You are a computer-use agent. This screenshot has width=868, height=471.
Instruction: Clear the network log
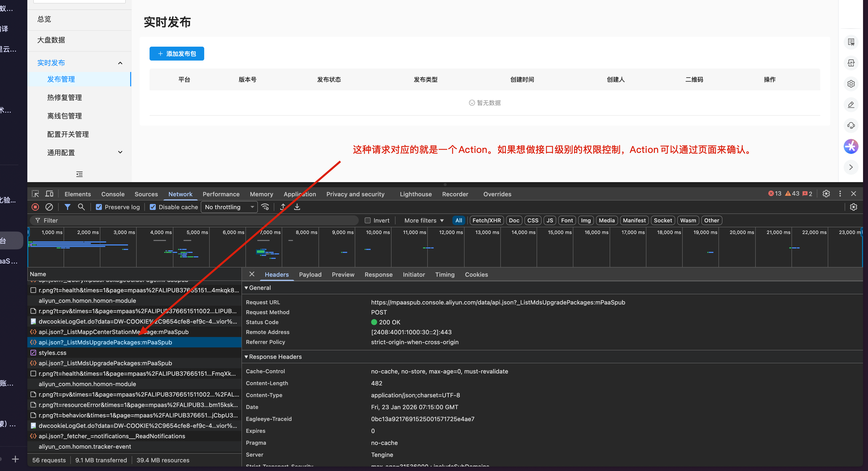point(49,207)
